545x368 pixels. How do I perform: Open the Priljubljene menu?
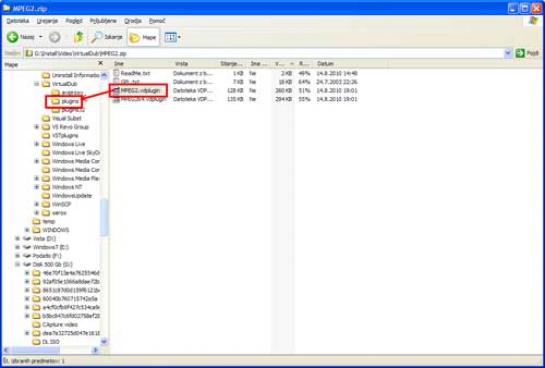point(103,21)
